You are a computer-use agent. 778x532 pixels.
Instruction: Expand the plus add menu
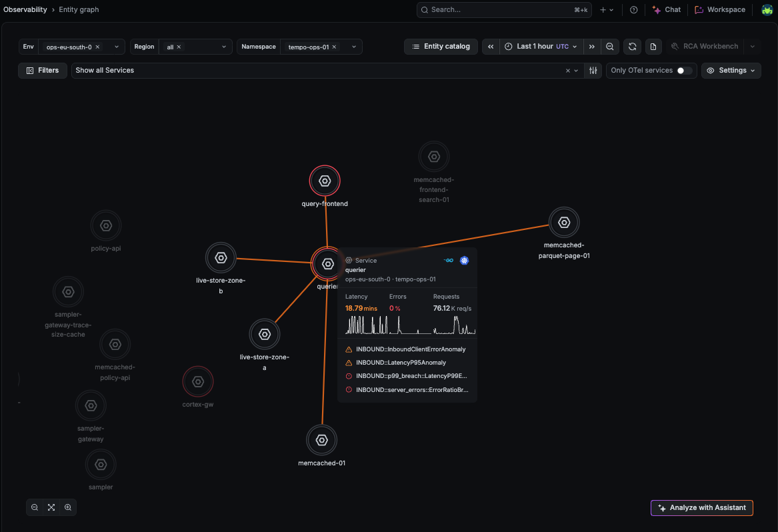pyautogui.click(x=606, y=10)
